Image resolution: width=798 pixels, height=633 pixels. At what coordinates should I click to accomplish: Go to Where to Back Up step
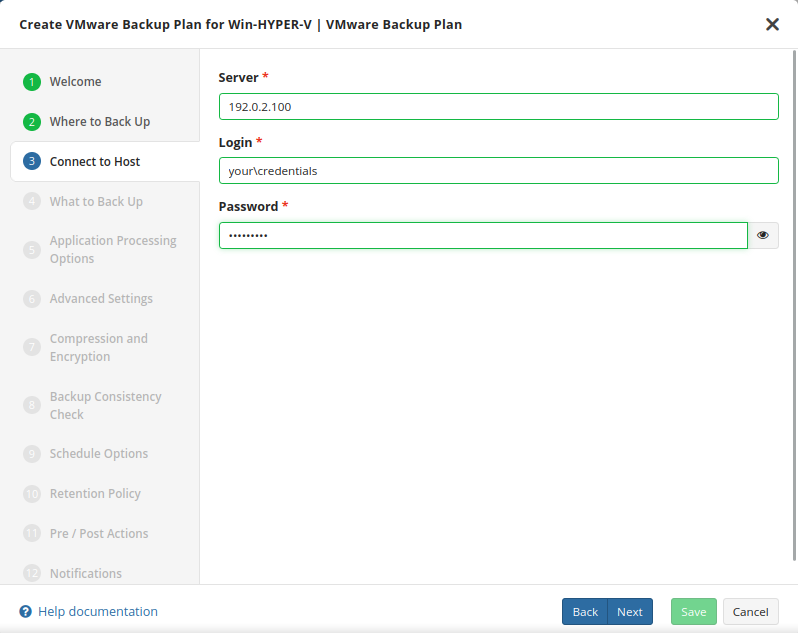coord(99,122)
